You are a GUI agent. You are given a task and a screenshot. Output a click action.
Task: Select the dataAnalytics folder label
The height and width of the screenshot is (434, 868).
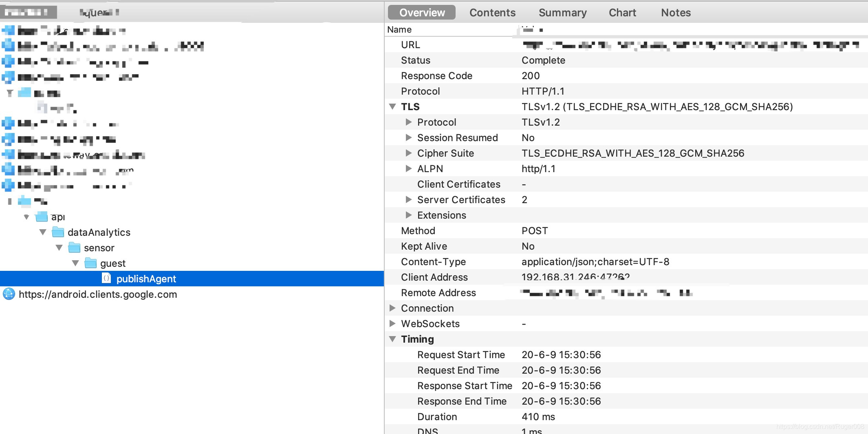click(99, 232)
